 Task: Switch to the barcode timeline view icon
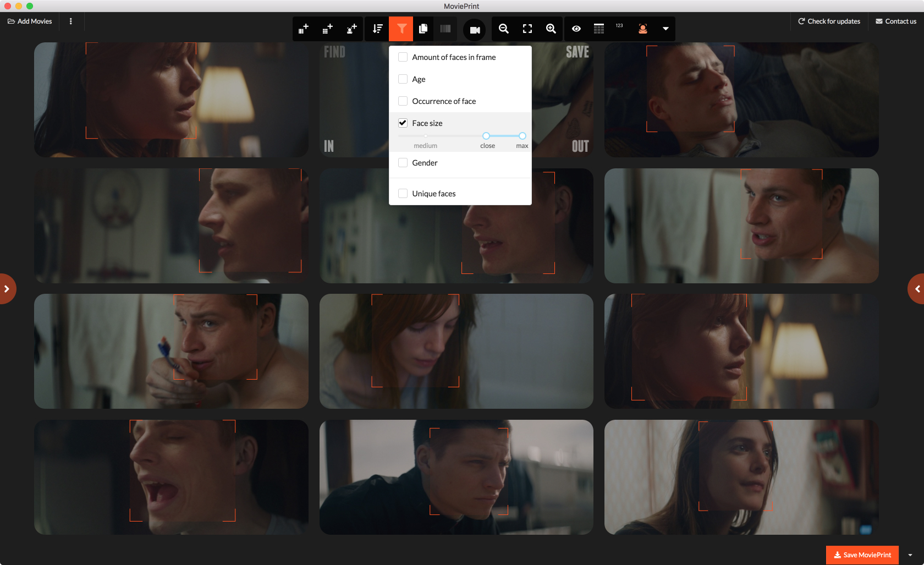(446, 29)
